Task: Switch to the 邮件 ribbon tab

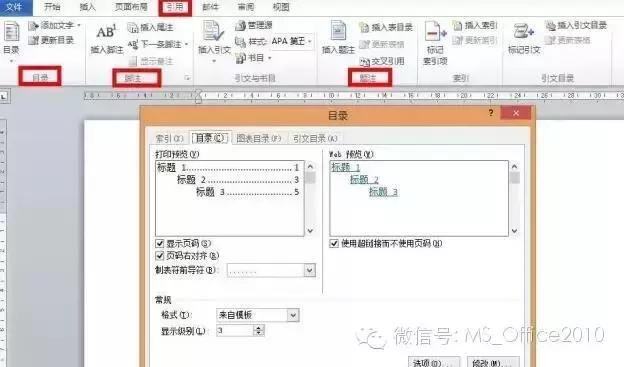Action: [211, 7]
